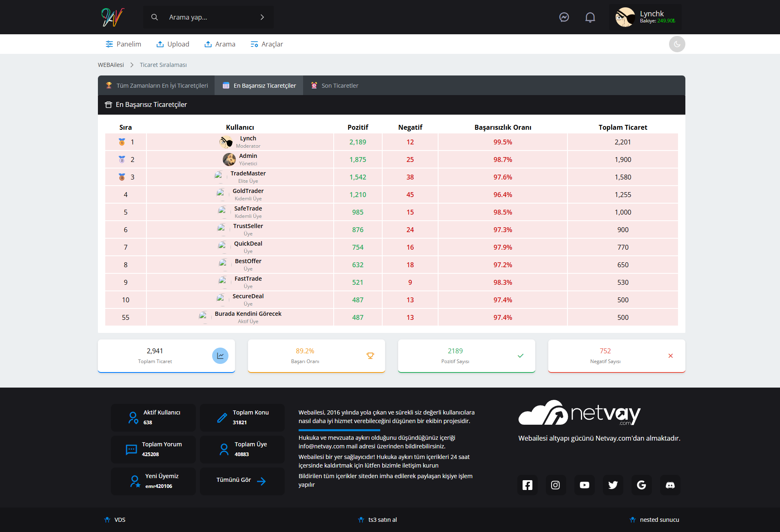Switch to Tüm Zamanların En İyi Ticaretçileri tab
The image size is (780, 532).
[x=157, y=86]
